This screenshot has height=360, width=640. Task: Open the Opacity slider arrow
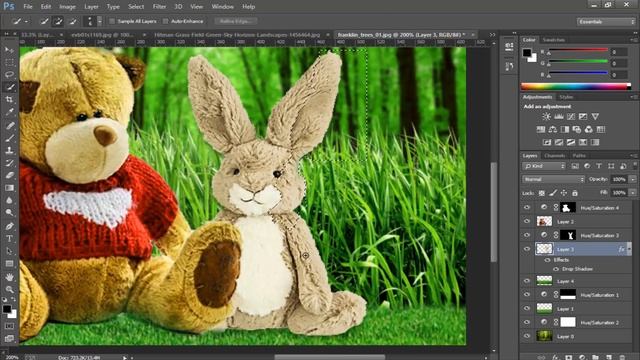click(x=632, y=179)
